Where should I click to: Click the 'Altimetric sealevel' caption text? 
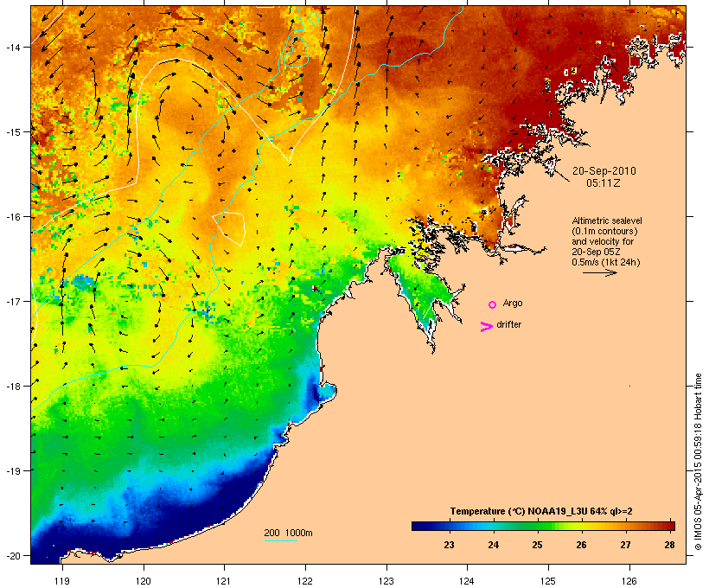pyautogui.click(x=607, y=220)
